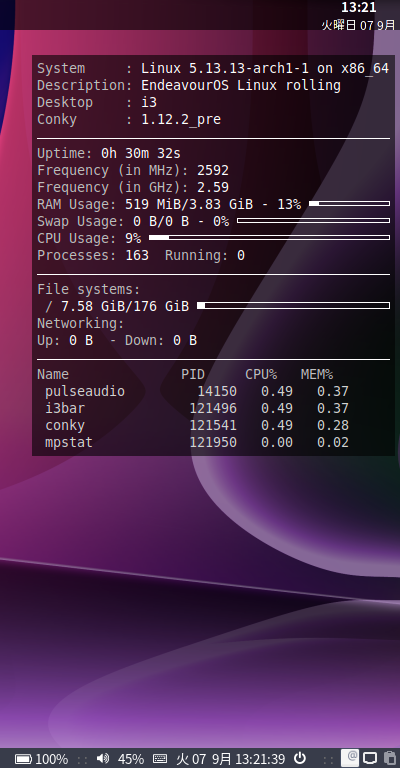Click the CPU% column header
The height and width of the screenshot is (768, 400).
coord(261,374)
